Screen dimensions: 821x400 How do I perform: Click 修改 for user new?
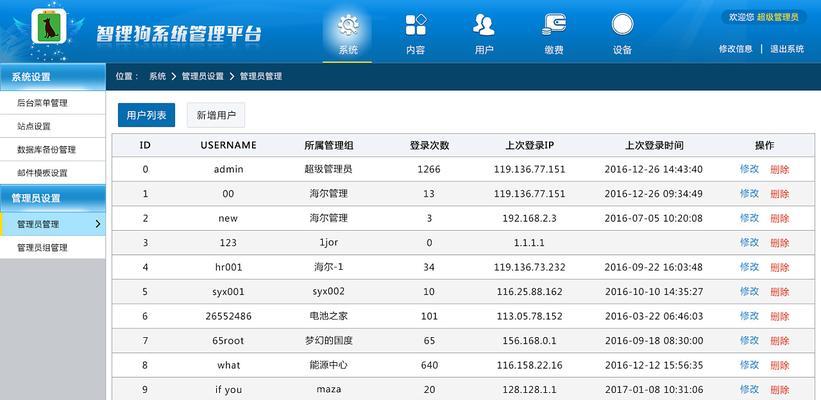pyautogui.click(x=749, y=218)
